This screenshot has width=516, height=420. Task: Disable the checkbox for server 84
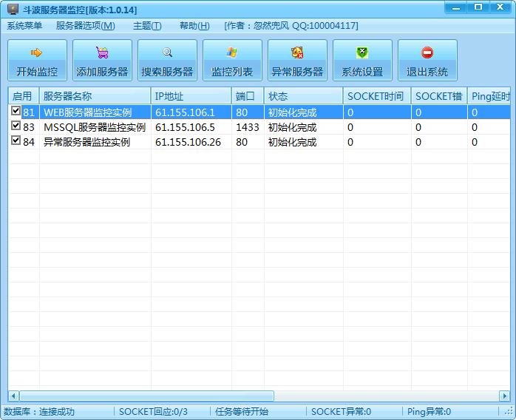click(x=16, y=141)
